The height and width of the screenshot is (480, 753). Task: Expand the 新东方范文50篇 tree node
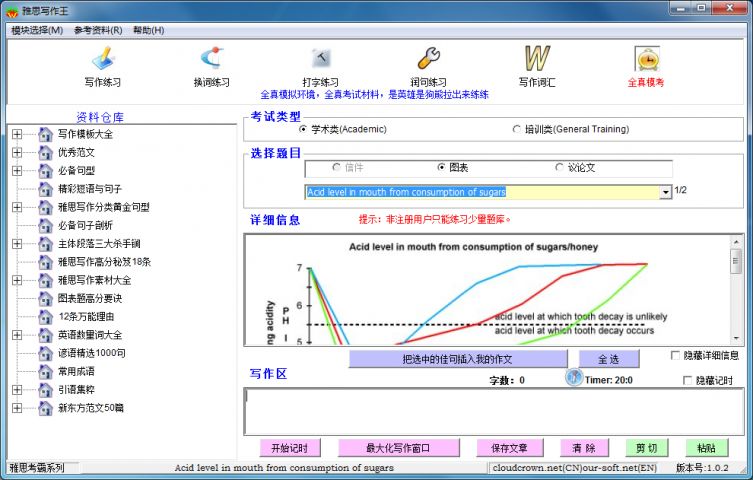pos(17,408)
